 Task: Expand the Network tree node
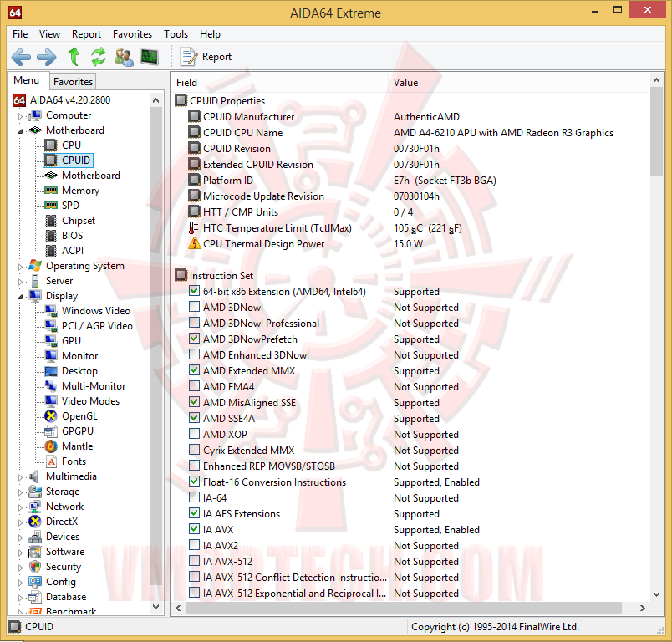[x=20, y=507]
